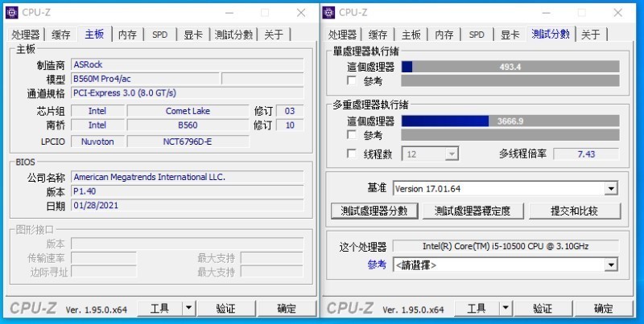The image size is (644, 324).
Task: Click BIOS date 01/28/2021 field
Action: click(188, 205)
